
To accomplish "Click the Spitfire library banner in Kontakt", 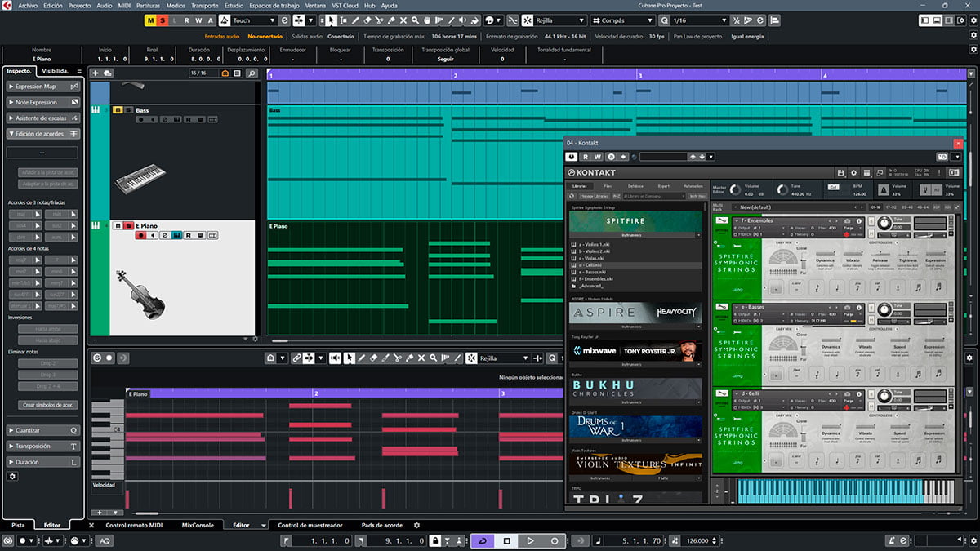I will pos(636,220).
